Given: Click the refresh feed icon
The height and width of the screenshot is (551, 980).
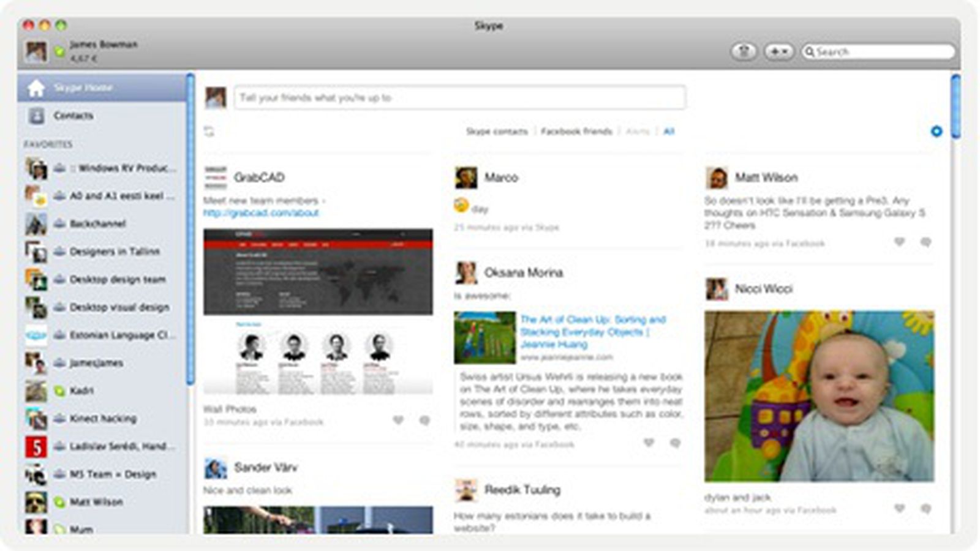Looking at the screenshot, I should click(209, 132).
